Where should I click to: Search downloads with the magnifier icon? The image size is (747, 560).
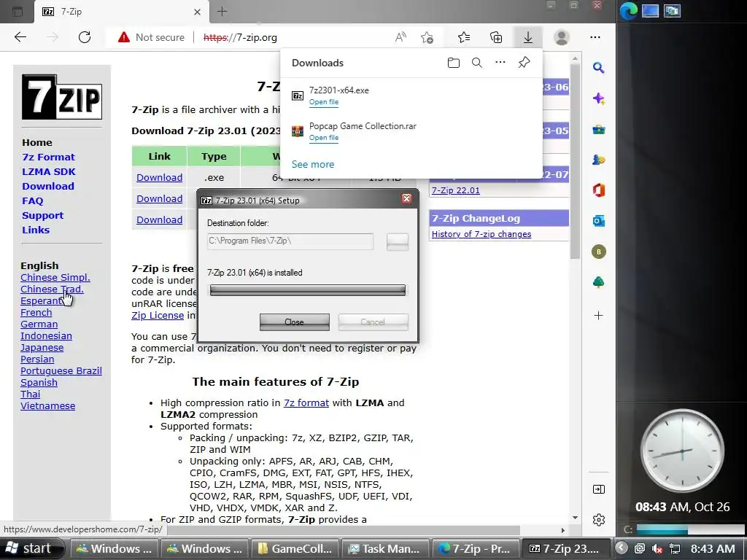(x=477, y=63)
